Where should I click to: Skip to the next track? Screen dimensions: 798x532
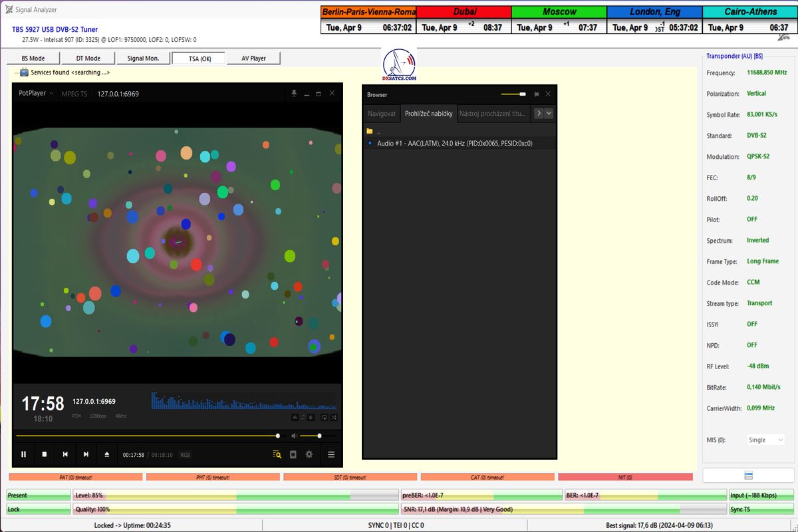86,454
